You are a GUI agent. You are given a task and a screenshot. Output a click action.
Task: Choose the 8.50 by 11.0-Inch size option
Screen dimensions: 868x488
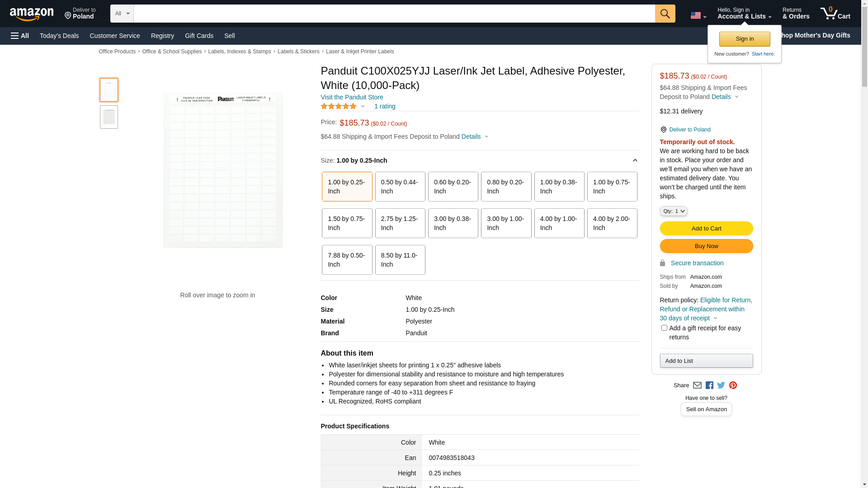(400, 260)
